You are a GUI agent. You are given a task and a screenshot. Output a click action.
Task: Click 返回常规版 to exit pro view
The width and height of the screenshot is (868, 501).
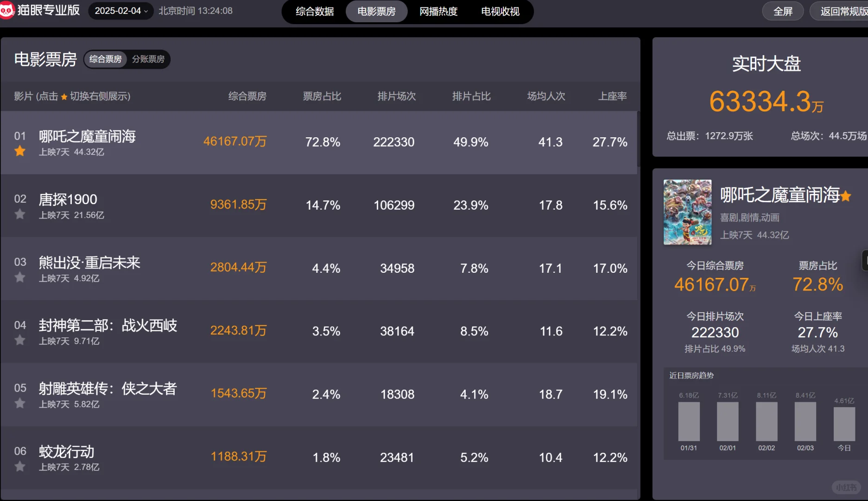(844, 11)
